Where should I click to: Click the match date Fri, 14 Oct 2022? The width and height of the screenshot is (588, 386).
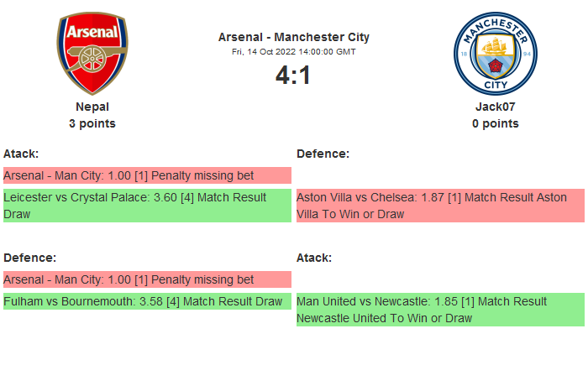pos(293,51)
